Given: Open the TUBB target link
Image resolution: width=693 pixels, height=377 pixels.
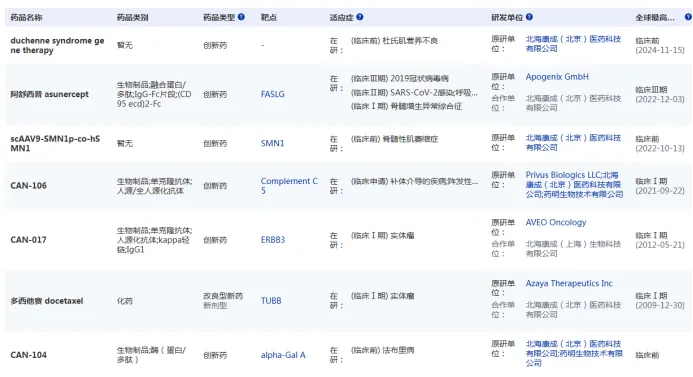Looking at the screenshot, I should tap(271, 301).
